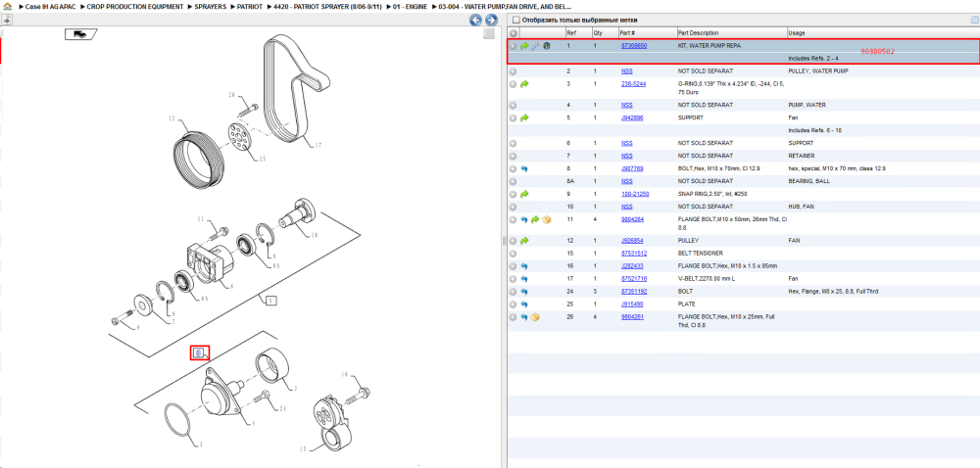This screenshot has width=980, height=468.
Task: Select callout 15 tensioner label on diagram
Action: [x=303, y=448]
